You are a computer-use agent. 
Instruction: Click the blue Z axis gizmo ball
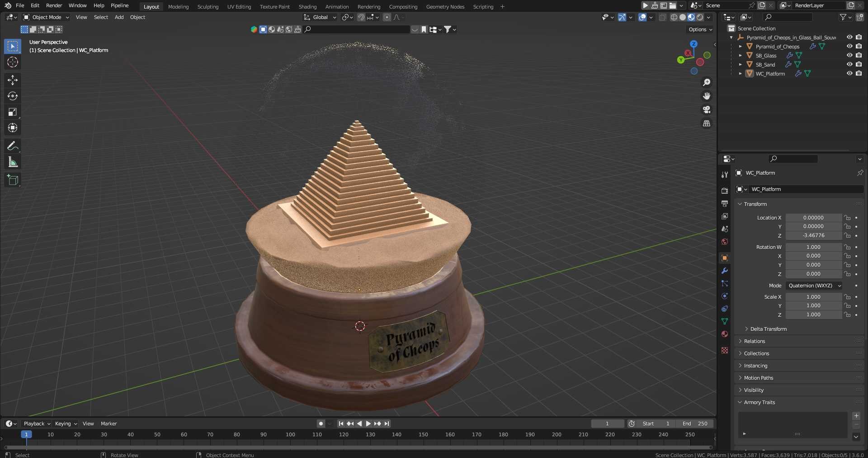click(x=693, y=44)
